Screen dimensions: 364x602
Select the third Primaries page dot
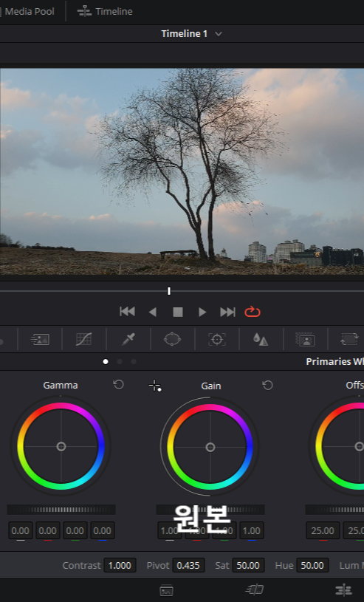click(x=133, y=362)
